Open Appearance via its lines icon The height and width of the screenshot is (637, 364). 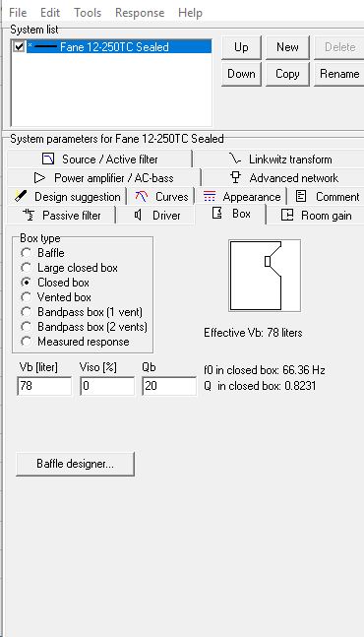(x=209, y=196)
